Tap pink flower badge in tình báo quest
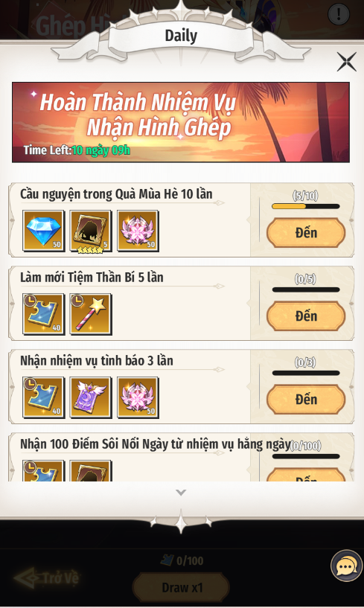Viewport: 364px width, 608px height. click(138, 397)
